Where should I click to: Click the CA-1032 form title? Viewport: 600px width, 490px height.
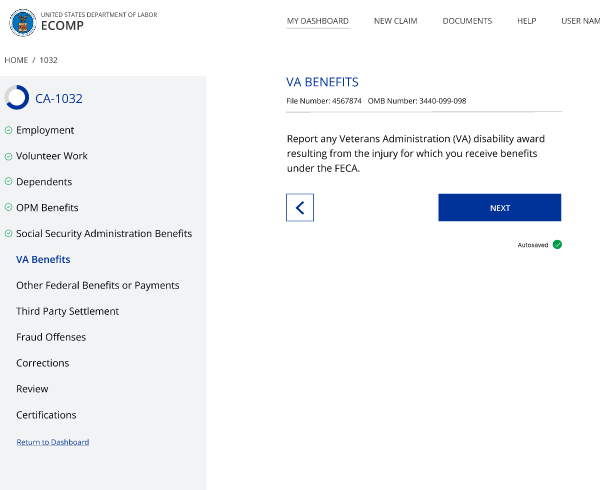[59, 98]
